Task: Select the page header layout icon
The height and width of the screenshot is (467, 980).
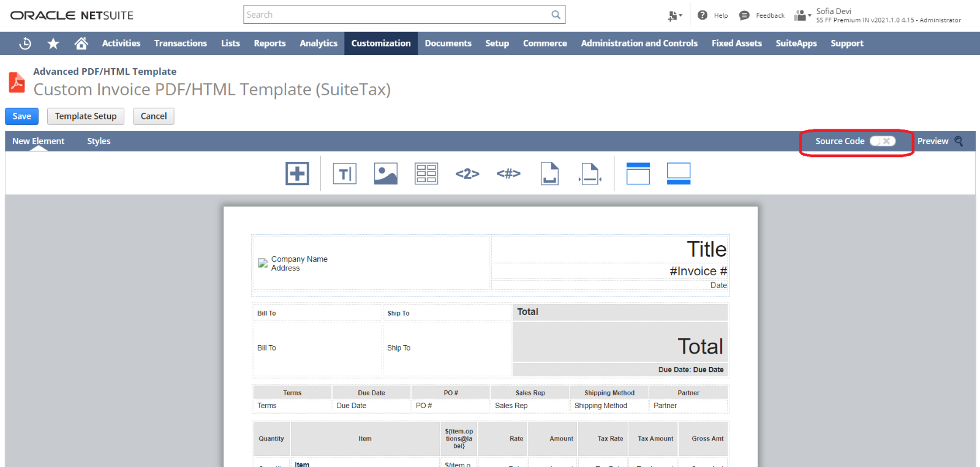Action: 638,173
